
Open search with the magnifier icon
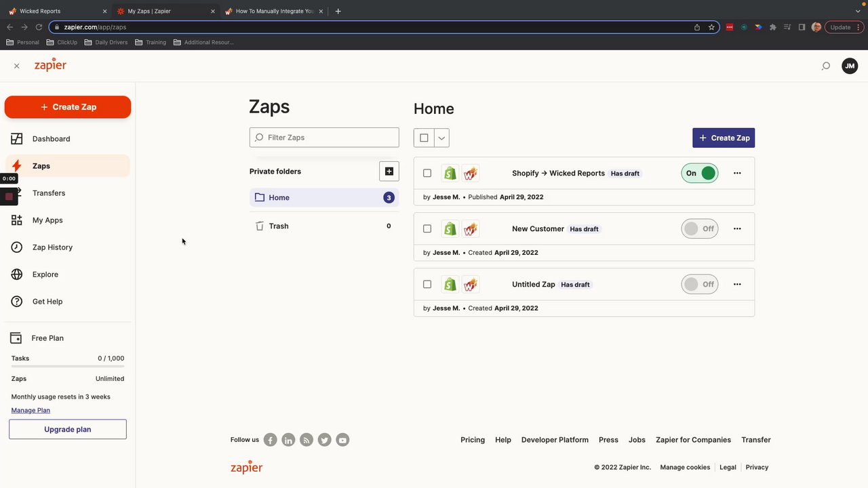826,66
